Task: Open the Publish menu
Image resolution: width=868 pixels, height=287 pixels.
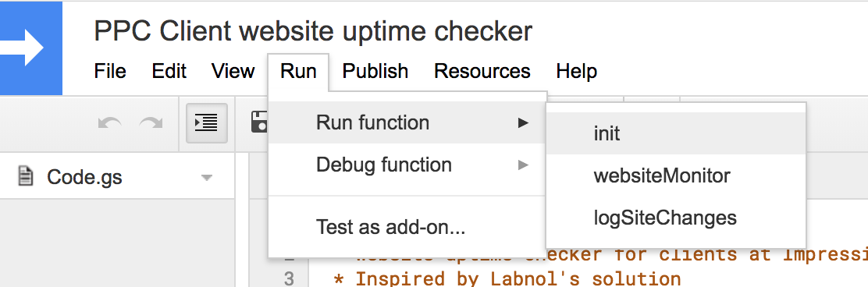Action: (x=375, y=71)
